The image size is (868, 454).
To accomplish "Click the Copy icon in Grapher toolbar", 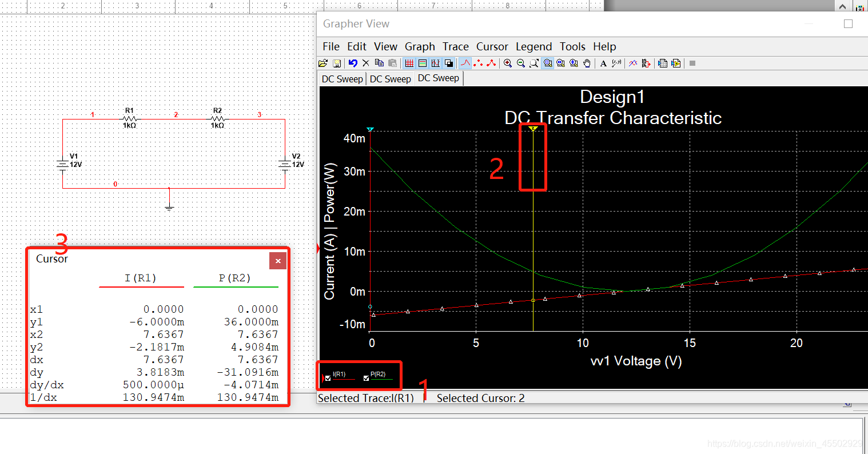I will point(379,63).
